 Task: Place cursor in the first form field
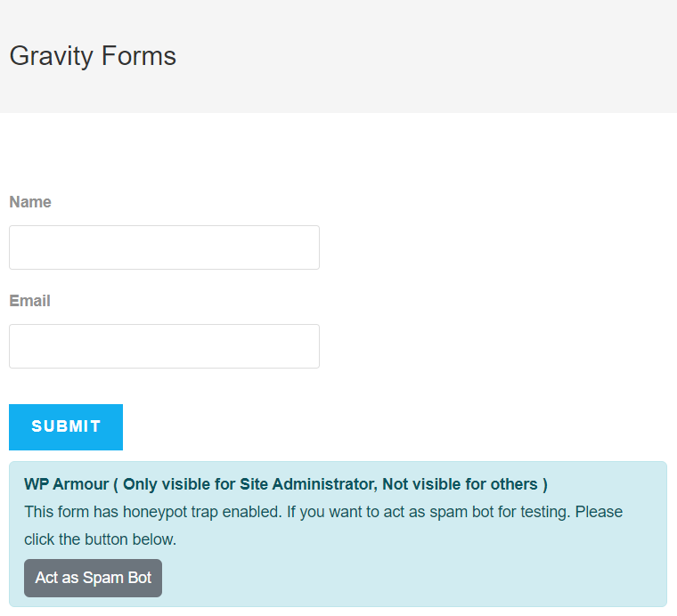point(164,247)
